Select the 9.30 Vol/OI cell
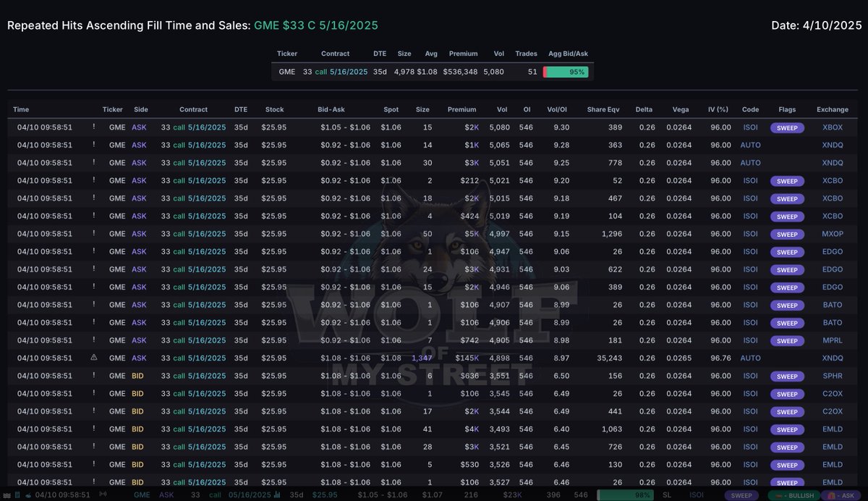Viewport: 868px width, 501px height. [561, 127]
